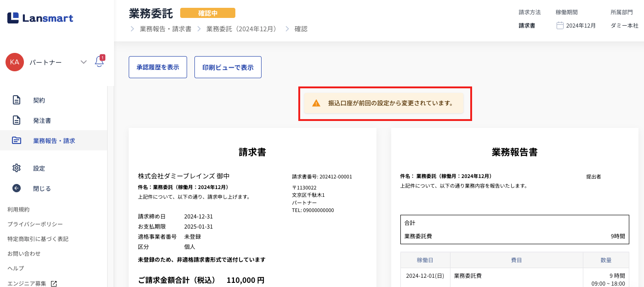This screenshot has width=644, height=287.
Task: Click the 未登録 適格事業者番号 value
Action: click(x=193, y=237)
